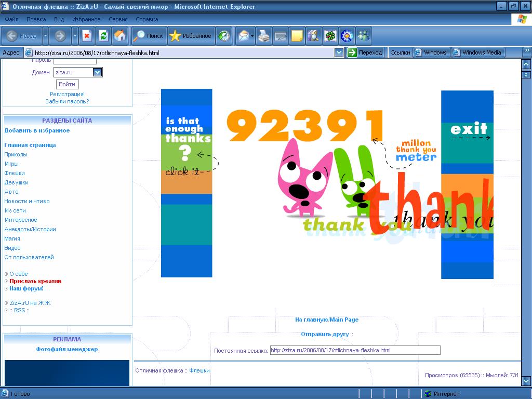Click the Переход go button
The image size is (532, 399).
(x=366, y=52)
